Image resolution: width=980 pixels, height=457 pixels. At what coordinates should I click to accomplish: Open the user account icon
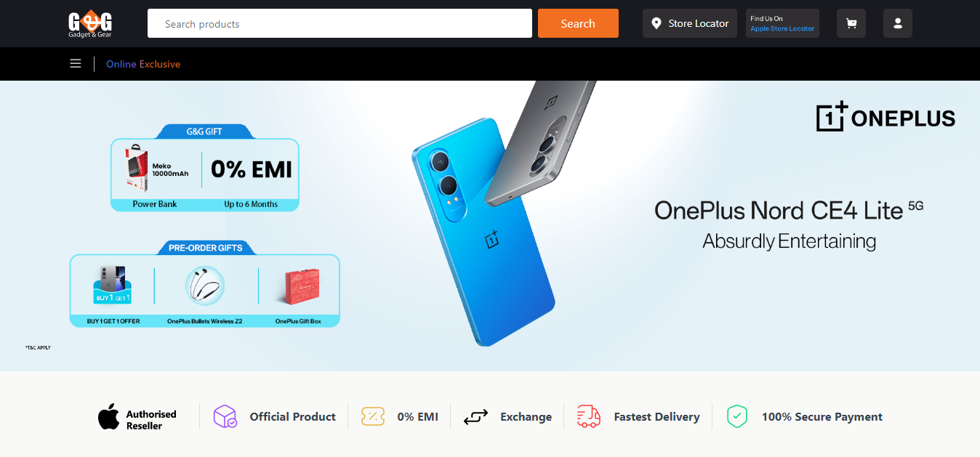pos(898,23)
